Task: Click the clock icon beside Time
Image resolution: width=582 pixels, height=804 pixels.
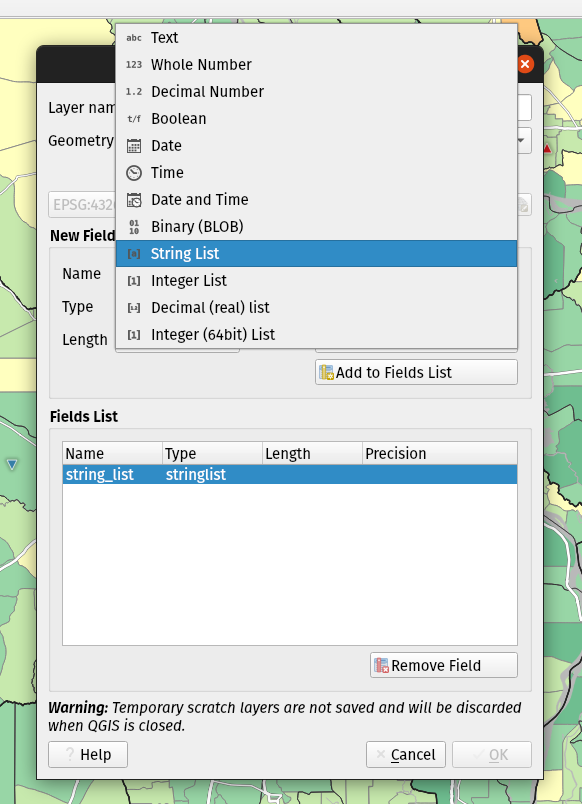Action: click(x=134, y=173)
